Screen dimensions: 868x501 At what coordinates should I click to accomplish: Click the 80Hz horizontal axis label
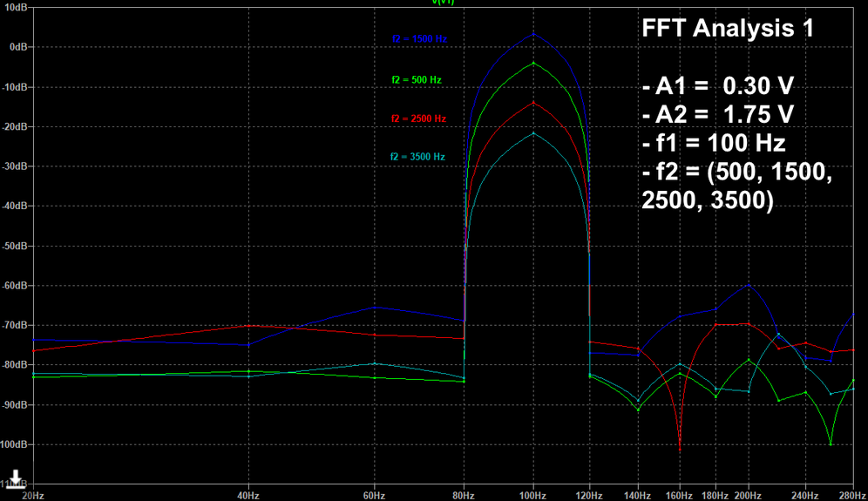pos(464,496)
